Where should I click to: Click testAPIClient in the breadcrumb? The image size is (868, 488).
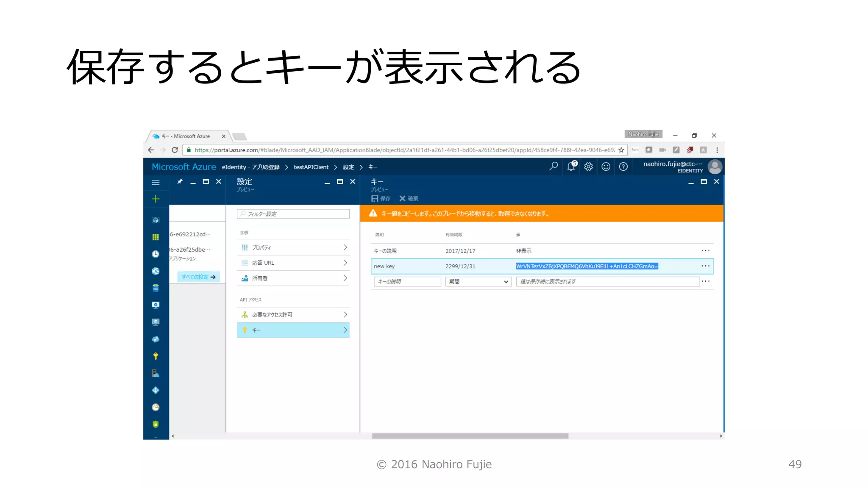coord(311,167)
